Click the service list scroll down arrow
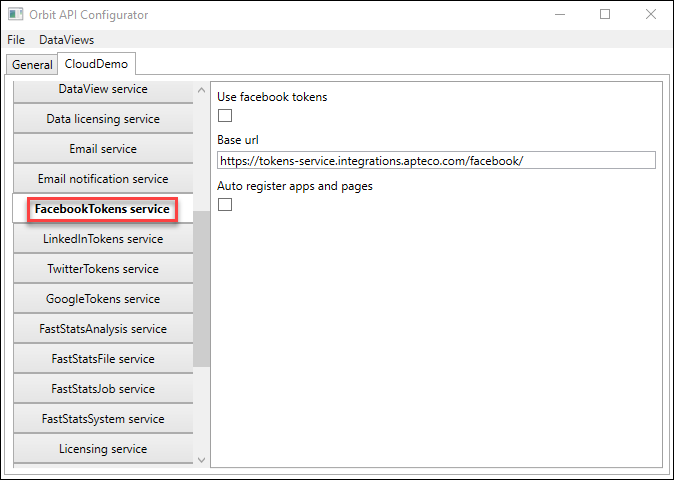The width and height of the screenshot is (674, 480). pyautogui.click(x=201, y=460)
